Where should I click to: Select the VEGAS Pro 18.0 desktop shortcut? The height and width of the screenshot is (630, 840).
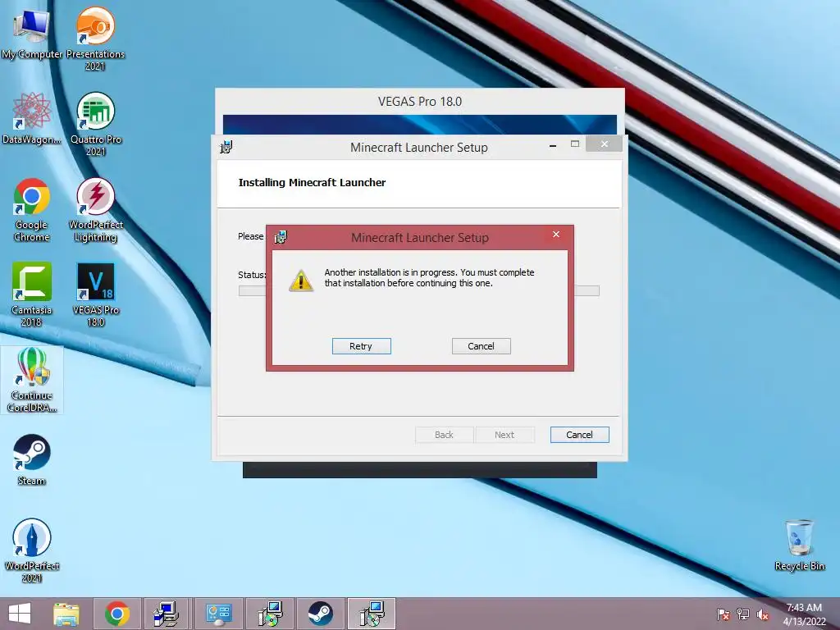96,294
